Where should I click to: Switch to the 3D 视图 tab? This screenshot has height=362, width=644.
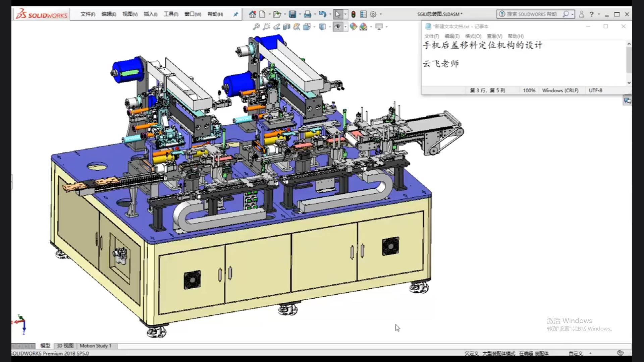[65, 346]
